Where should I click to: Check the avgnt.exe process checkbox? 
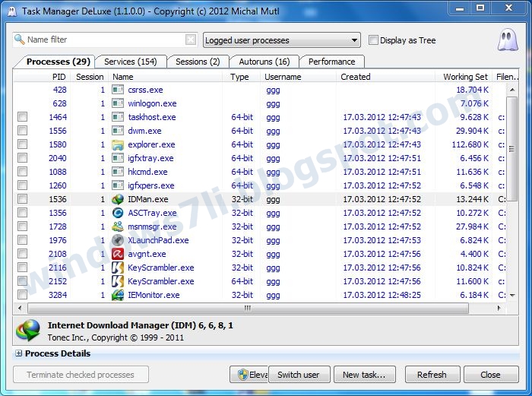[23, 253]
